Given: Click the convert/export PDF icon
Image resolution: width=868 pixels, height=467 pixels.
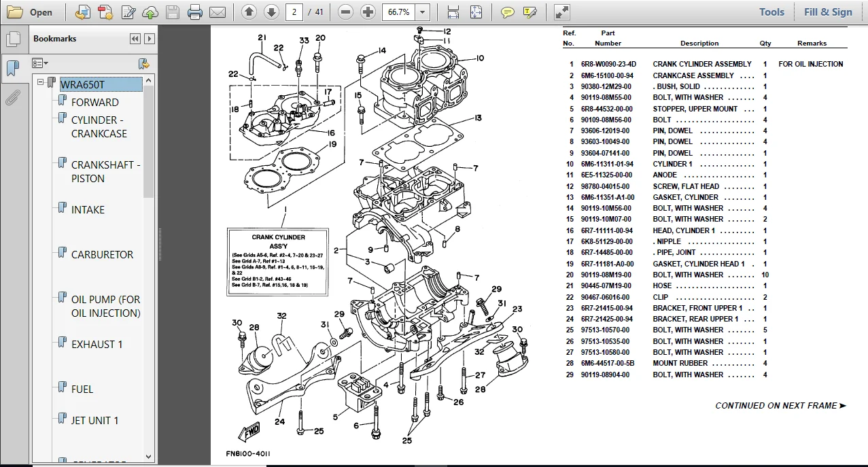Looking at the screenshot, I should click(83, 12).
